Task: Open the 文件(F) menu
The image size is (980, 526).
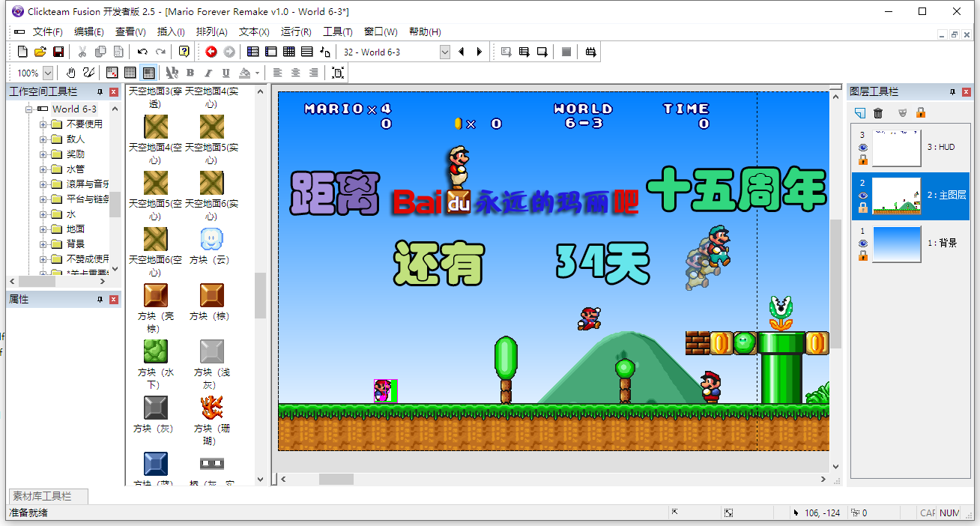Action: point(48,31)
